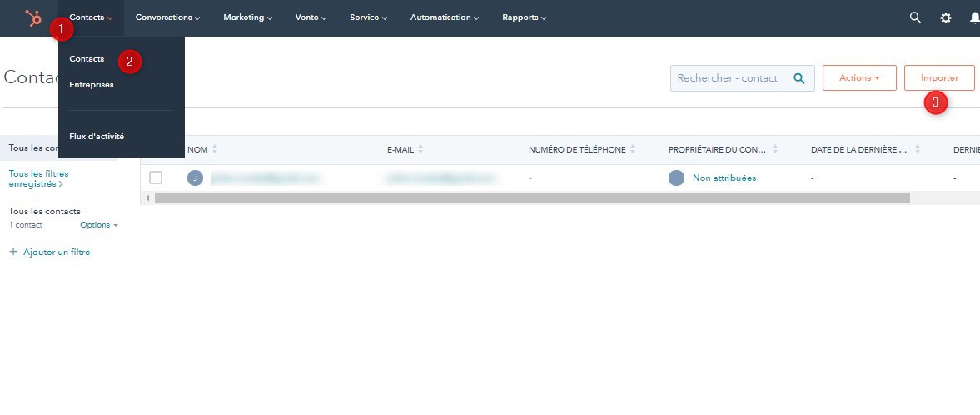The width and height of the screenshot is (980, 415).
Task: Sort by E-MAIL column arrows
Action: point(420,150)
